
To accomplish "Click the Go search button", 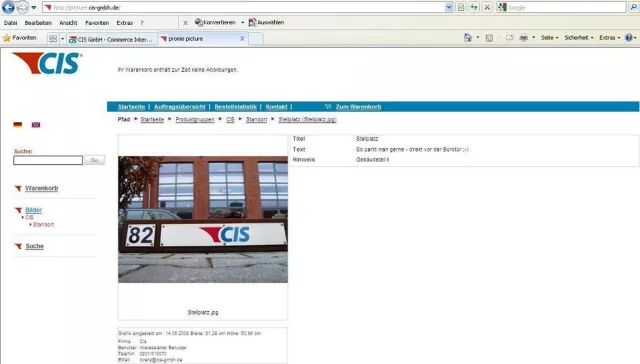I will (94, 160).
